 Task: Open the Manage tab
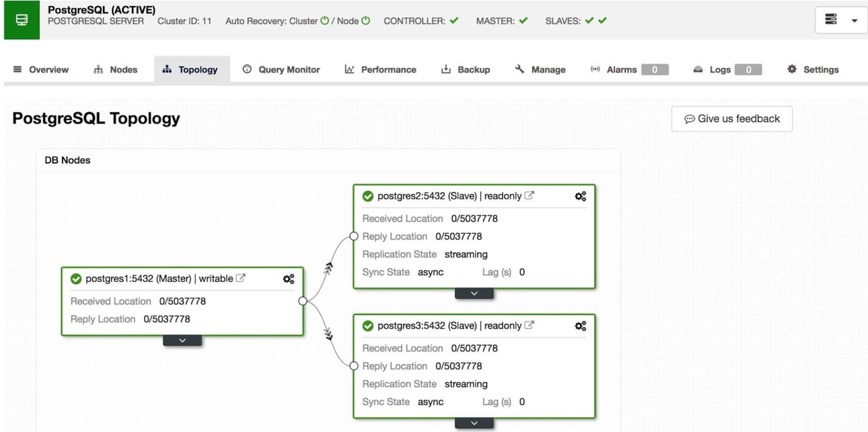tap(540, 69)
